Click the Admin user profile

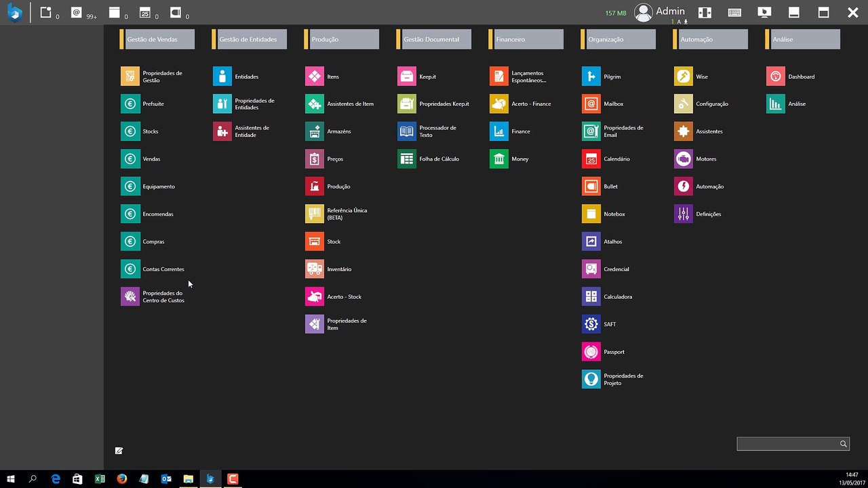click(x=660, y=12)
